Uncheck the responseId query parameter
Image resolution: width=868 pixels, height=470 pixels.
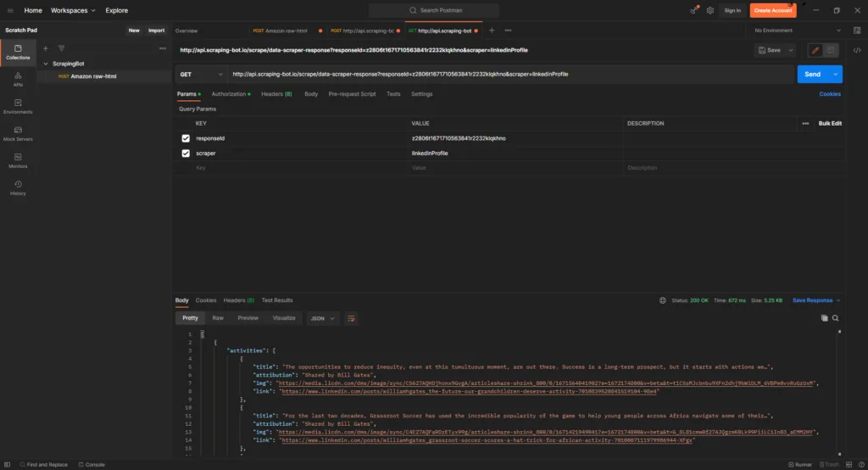coord(186,138)
